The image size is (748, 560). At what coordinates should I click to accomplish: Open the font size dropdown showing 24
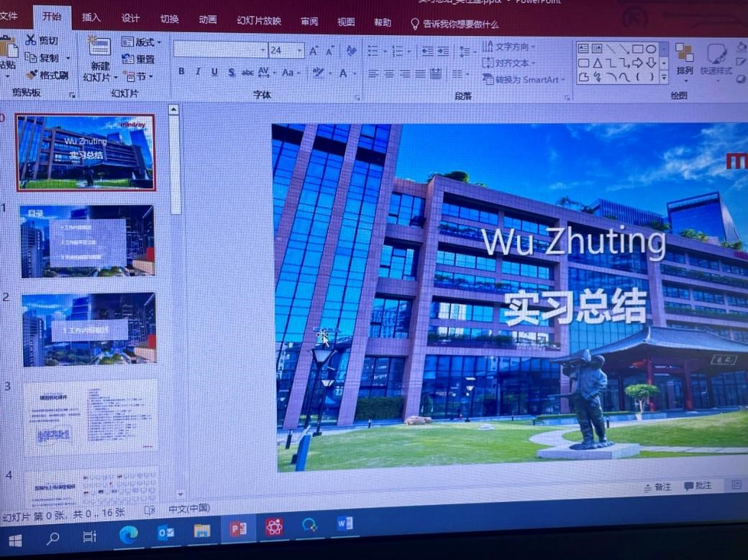point(299,51)
